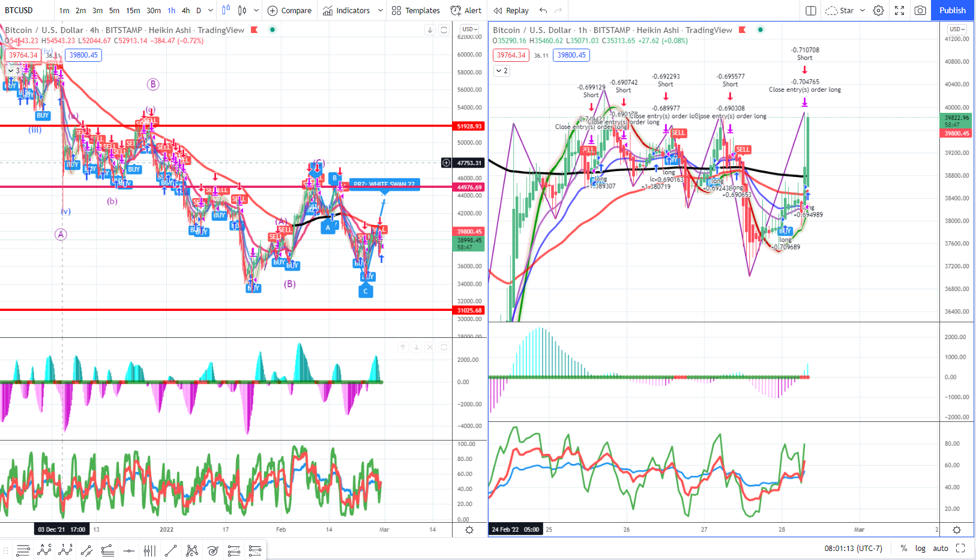This screenshot has width=976, height=560.
Task: Open the Star layout dropdown arrow
Action: [x=863, y=10]
